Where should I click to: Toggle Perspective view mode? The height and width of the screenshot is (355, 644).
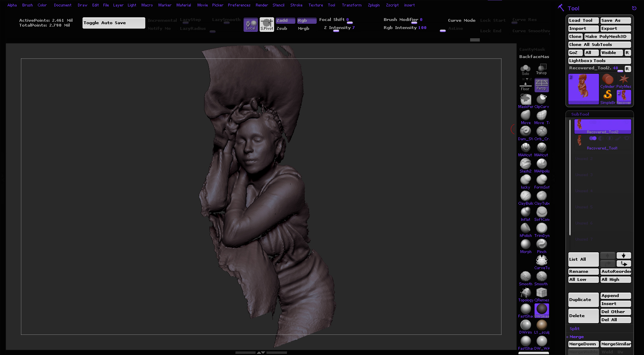coord(541,85)
